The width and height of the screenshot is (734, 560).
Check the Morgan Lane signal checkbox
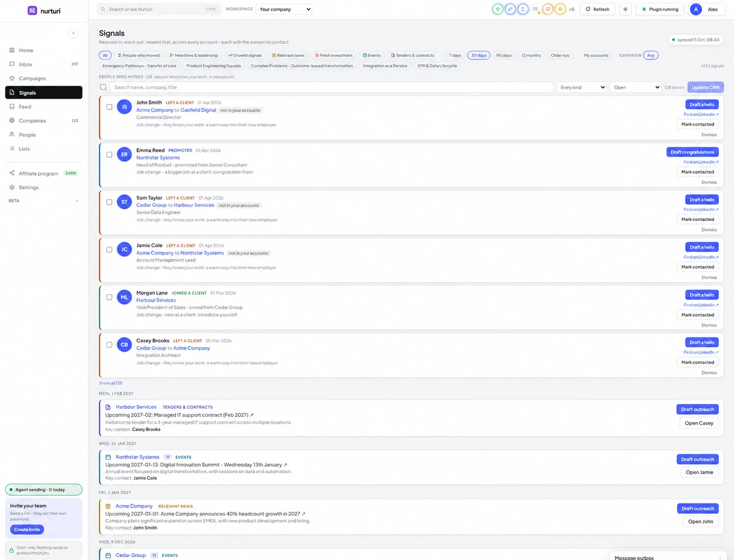[109, 297]
